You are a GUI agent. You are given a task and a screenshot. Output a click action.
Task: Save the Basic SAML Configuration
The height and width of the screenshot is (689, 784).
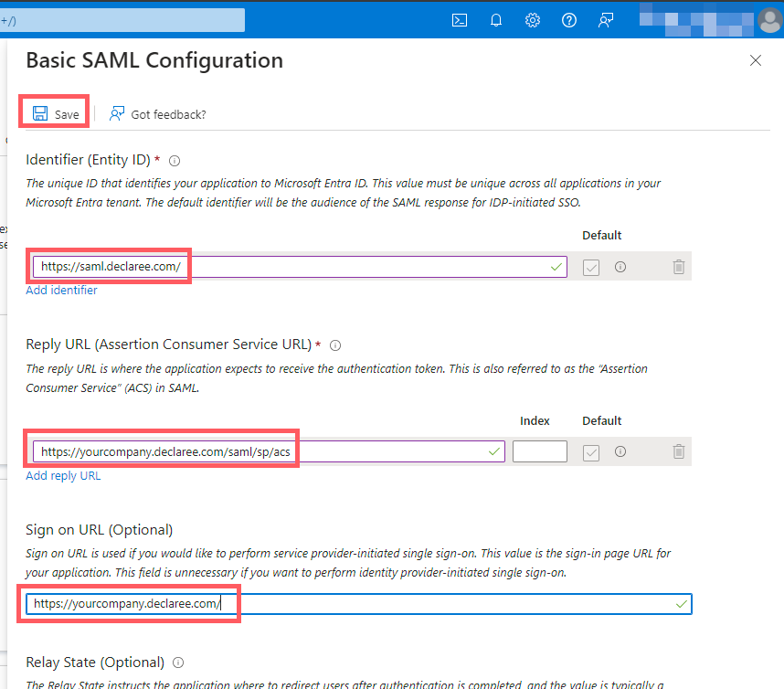[53, 113]
